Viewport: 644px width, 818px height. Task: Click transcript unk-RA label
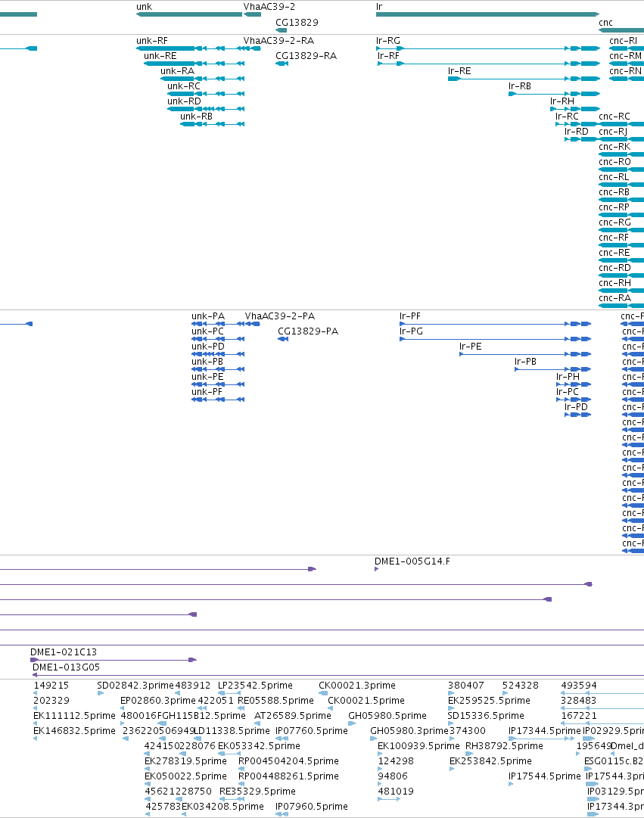point(177,71)
